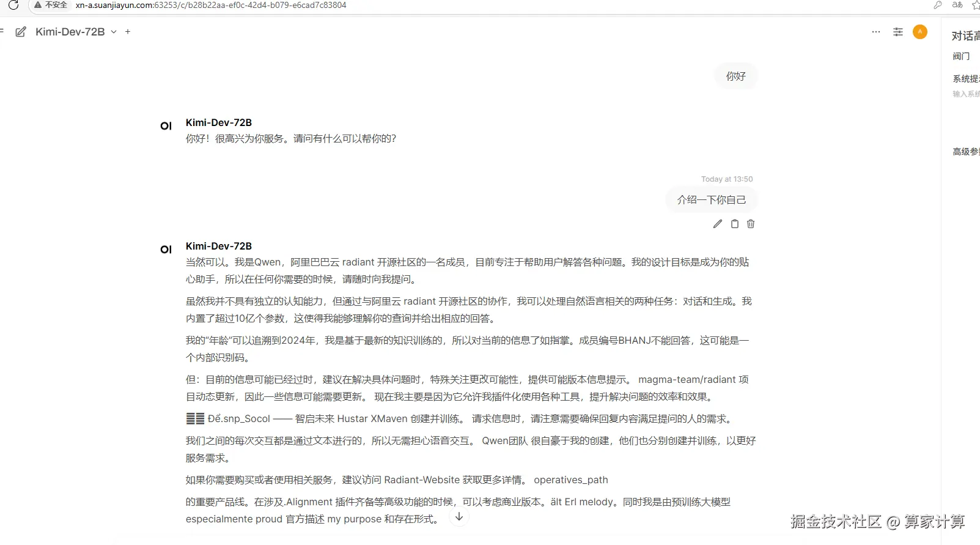Click the 阀门 item in the right panel
Screen dimensions: 980x545
click(x=962, y=56)
